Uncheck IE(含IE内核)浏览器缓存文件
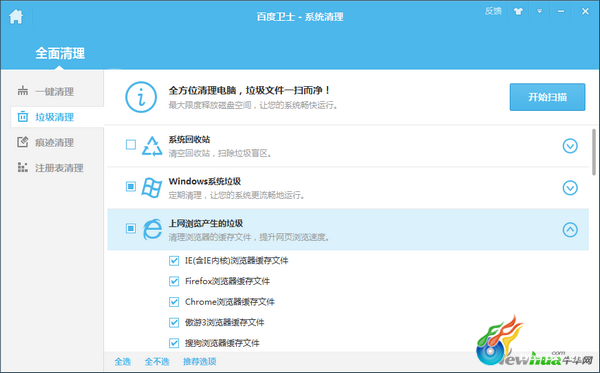This screenshot has height=373, width=600. 174,261
